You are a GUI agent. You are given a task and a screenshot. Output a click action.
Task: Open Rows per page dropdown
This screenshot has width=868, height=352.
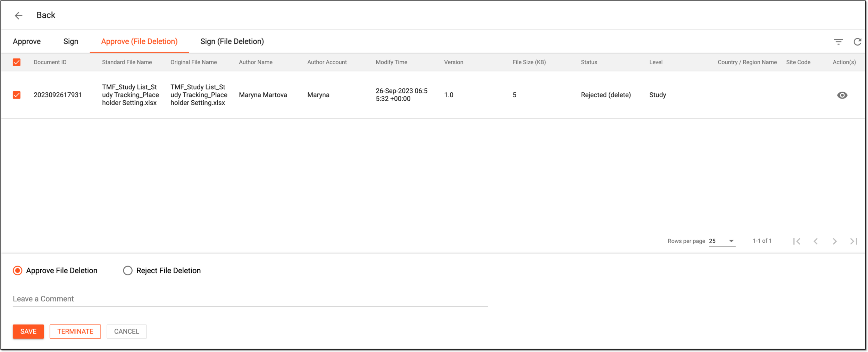[x=722, y=241]
